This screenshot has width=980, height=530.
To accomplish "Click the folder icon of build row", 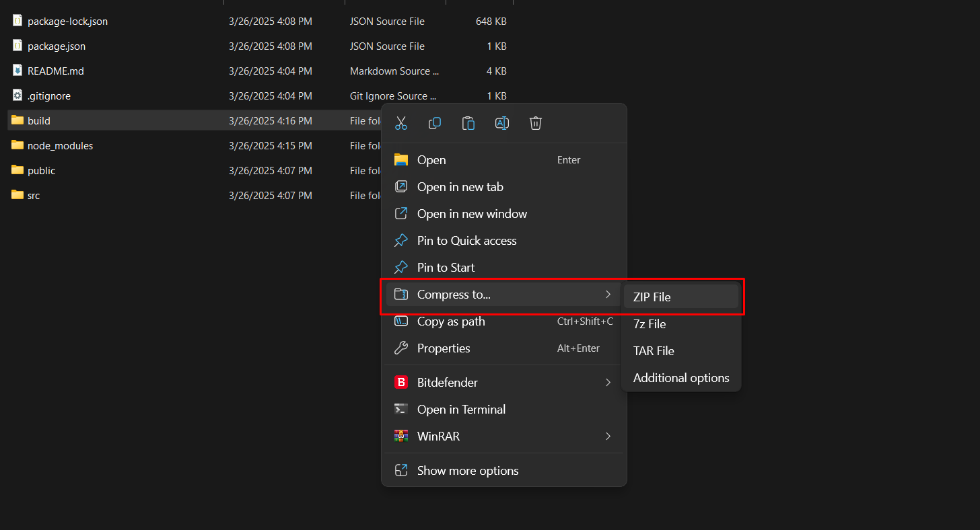I will (x=17, y=120).
